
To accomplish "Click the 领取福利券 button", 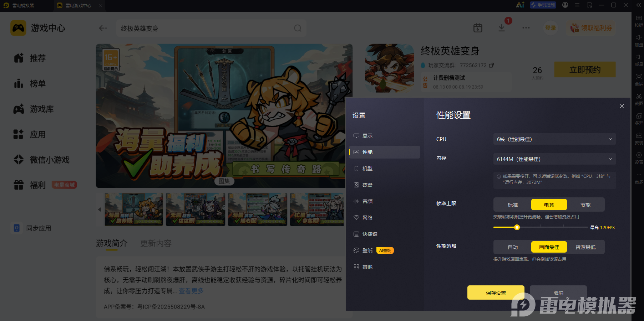I will [x=592, y=28].
